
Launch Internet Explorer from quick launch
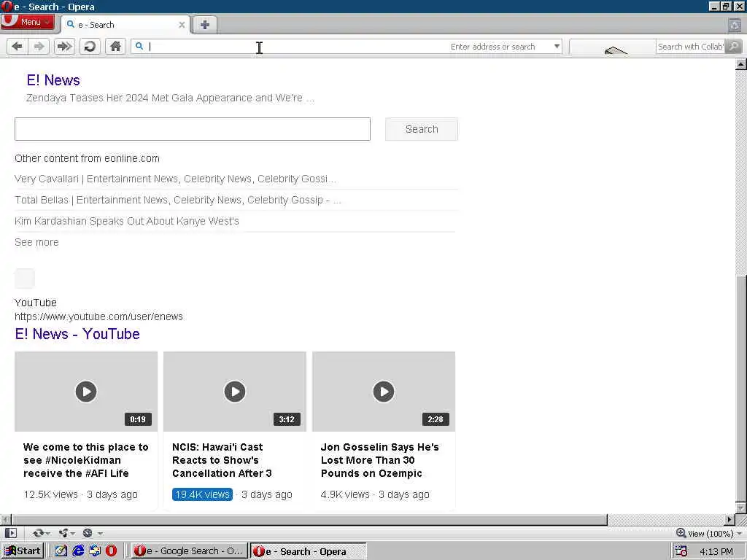point(78,551)
